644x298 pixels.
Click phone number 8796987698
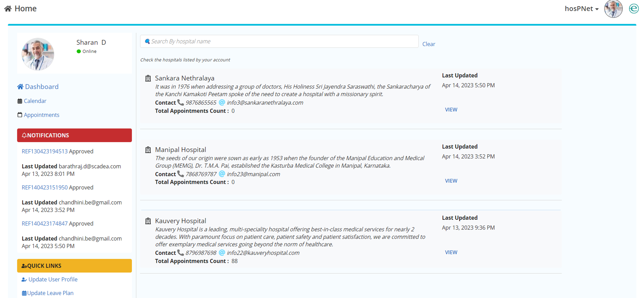201,253
